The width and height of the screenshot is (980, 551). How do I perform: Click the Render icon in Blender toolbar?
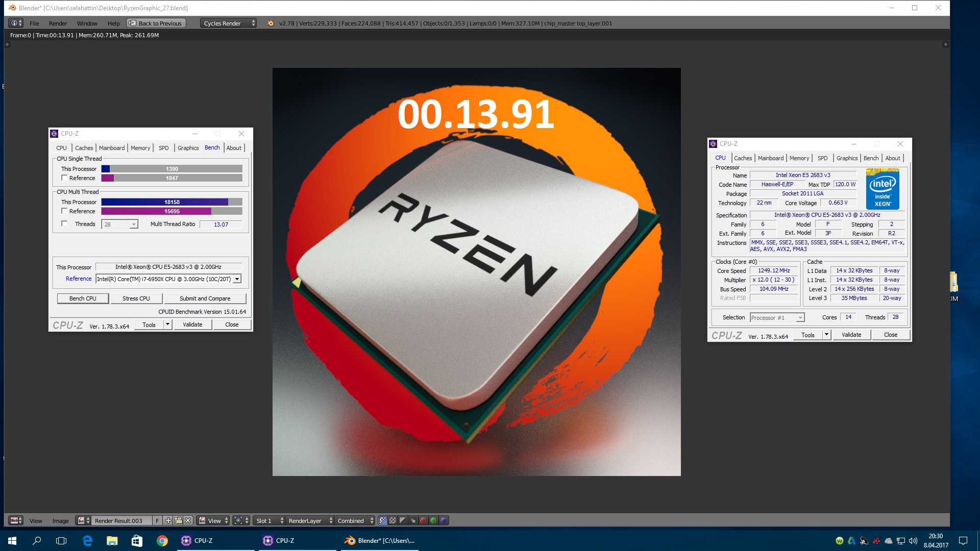[57, 23]
